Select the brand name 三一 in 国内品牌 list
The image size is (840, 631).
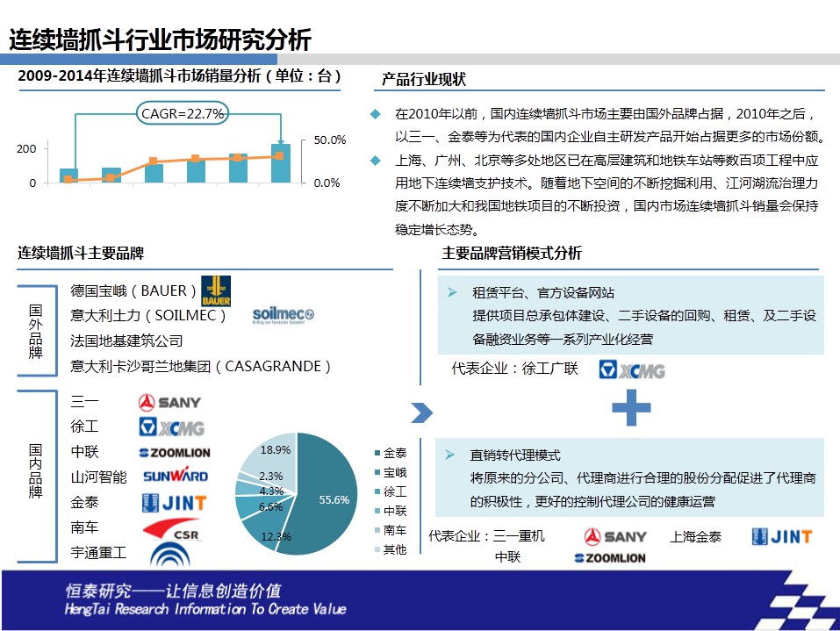point(84,402)
